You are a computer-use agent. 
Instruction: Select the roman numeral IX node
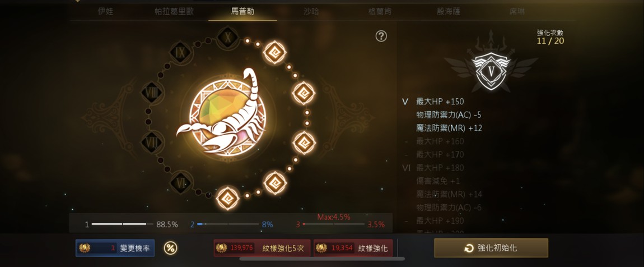point(180,52)
